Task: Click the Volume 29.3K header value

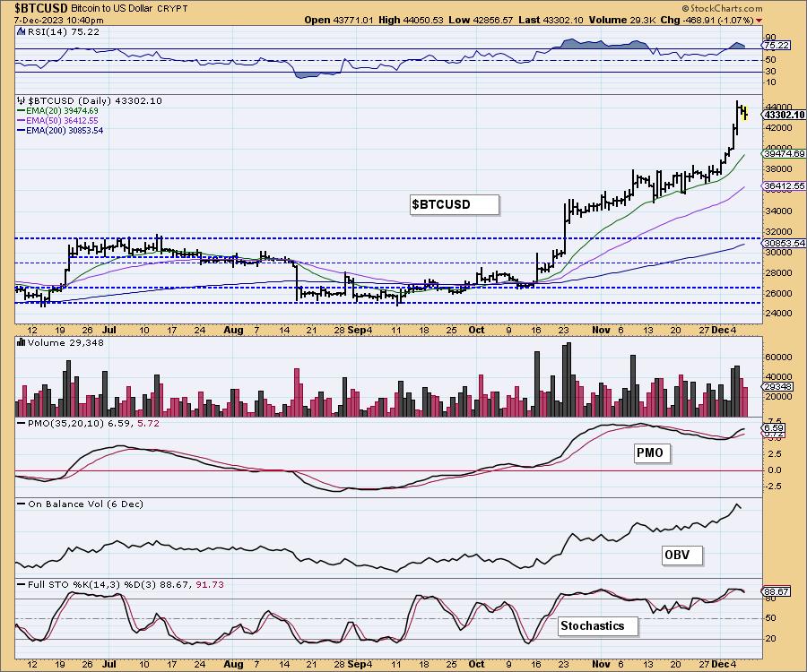Action: (621, 20)
